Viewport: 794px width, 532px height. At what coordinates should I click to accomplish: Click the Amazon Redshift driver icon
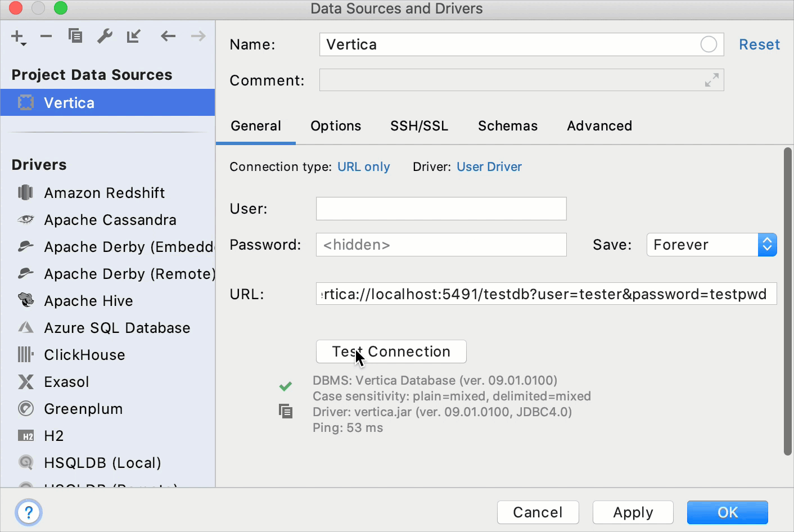click(26, 193)
